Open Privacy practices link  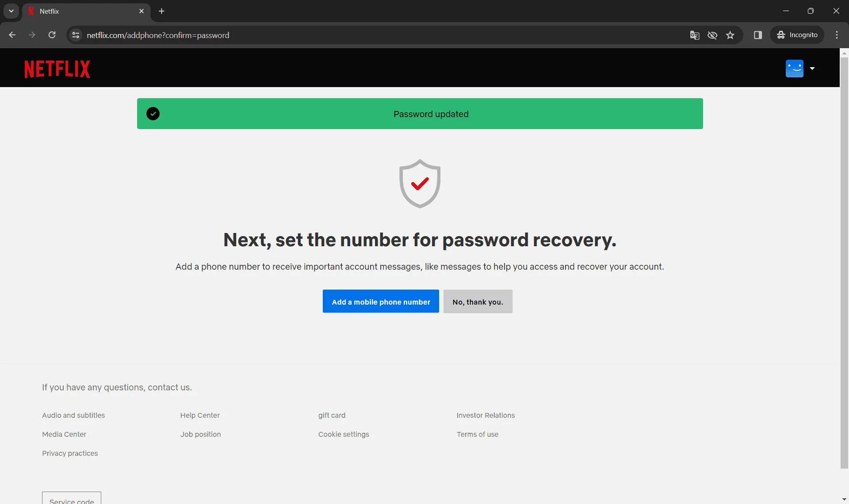pos(70,453)
